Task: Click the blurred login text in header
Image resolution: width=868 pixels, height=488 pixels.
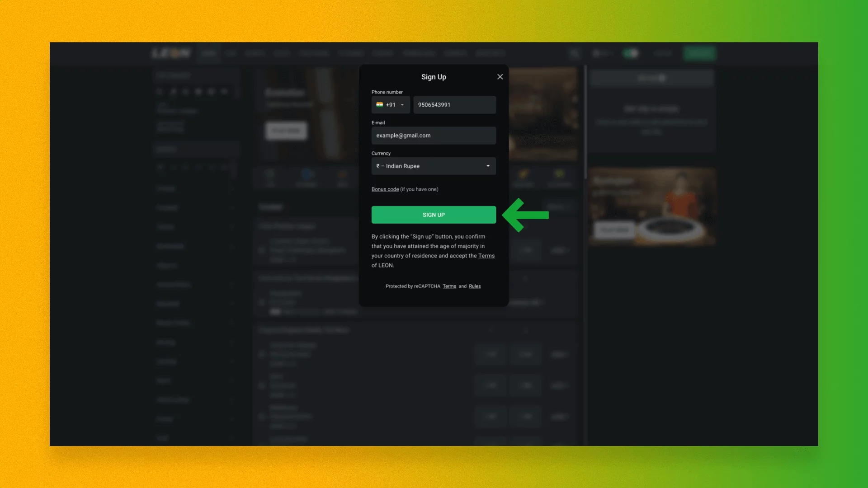Action: click(x=662, y=53)
